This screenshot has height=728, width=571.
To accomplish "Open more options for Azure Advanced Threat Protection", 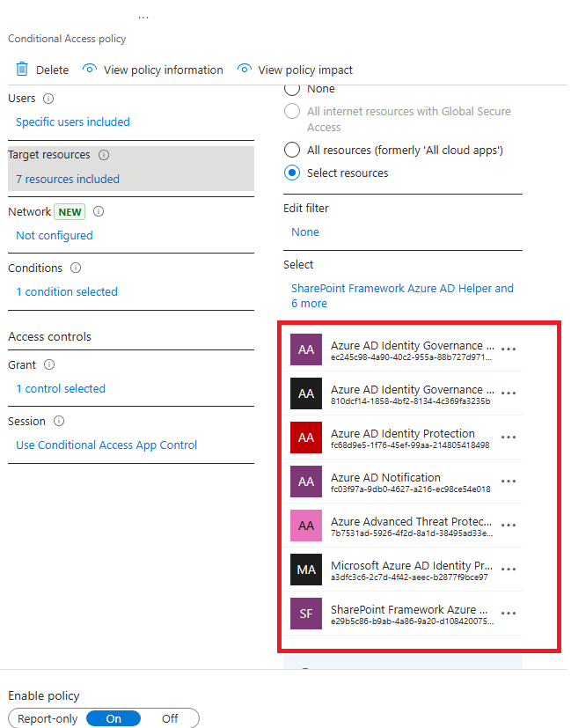I will pyautogui.click(x=509, y=526).
